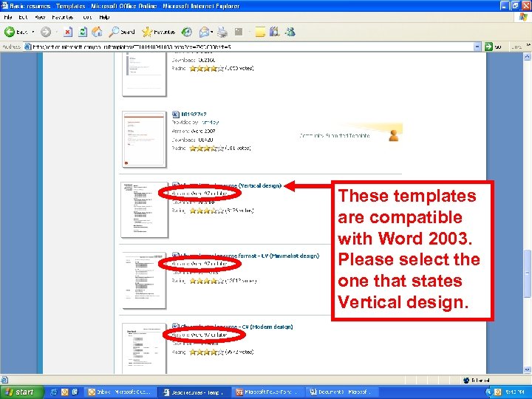This screenshot has height=399, width=532.
Task: Click the Basic resumes browser taskbar button
Action: [x=194, y=392]
